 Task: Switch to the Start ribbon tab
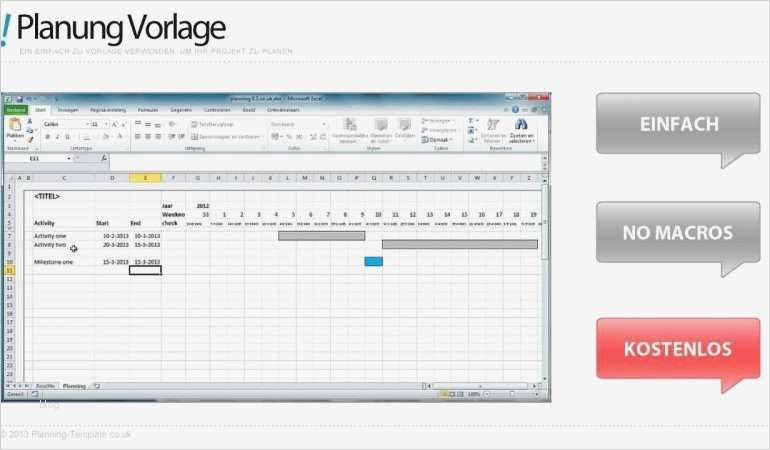tap(41, 110)
